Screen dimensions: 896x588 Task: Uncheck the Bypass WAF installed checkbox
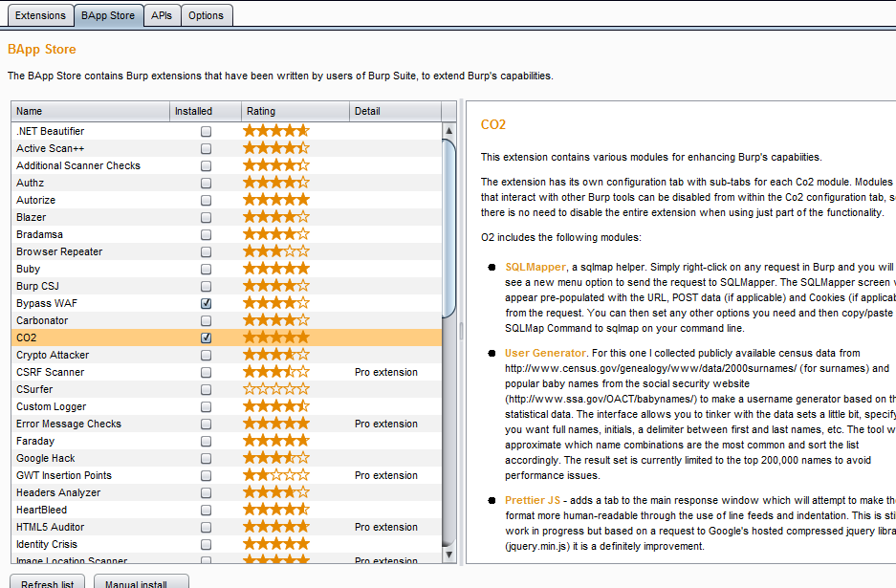tap(206, 303)
